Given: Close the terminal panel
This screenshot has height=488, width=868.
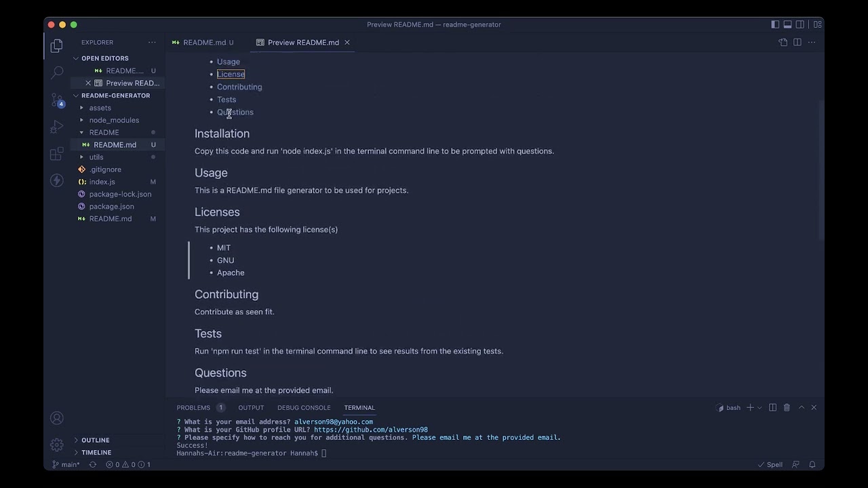Looking at the screenshot, I should tap(814, 407).
